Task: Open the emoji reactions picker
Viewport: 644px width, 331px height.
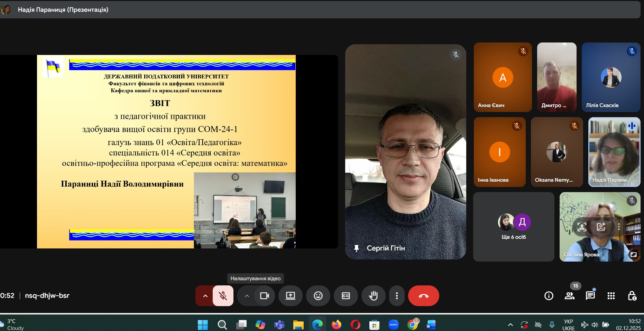Action: click(x=318, y=296)
